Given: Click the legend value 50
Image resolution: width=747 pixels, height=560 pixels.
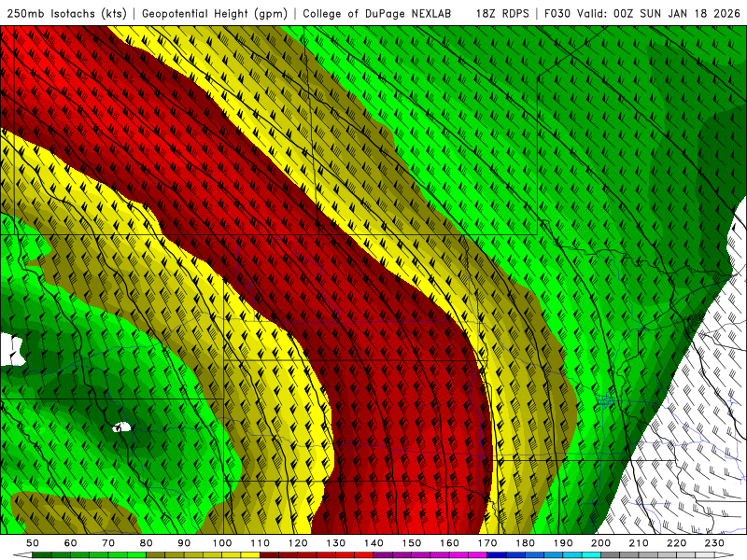Looking at the screenshot, I should pyautogui.click(x=33, y=543).
